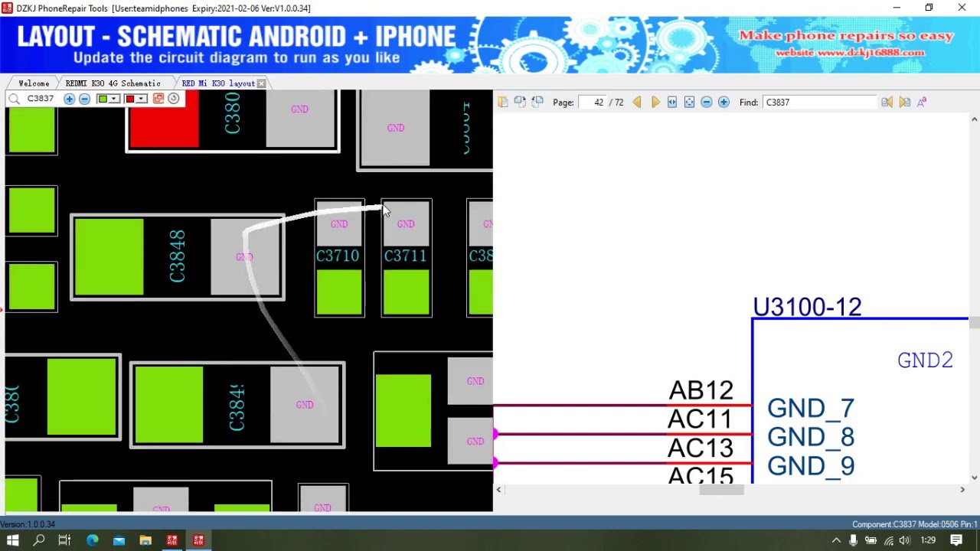Screen dimensions: 980x551
Task: Click pin AB12 in the schematic
Action: pyautogui.click(x=701, y=390)
